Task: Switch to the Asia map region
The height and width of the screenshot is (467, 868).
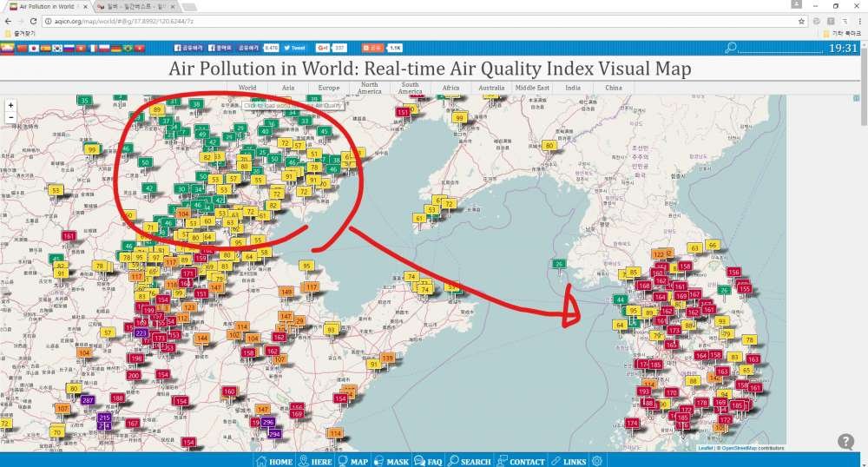Action: pos(288,88)
